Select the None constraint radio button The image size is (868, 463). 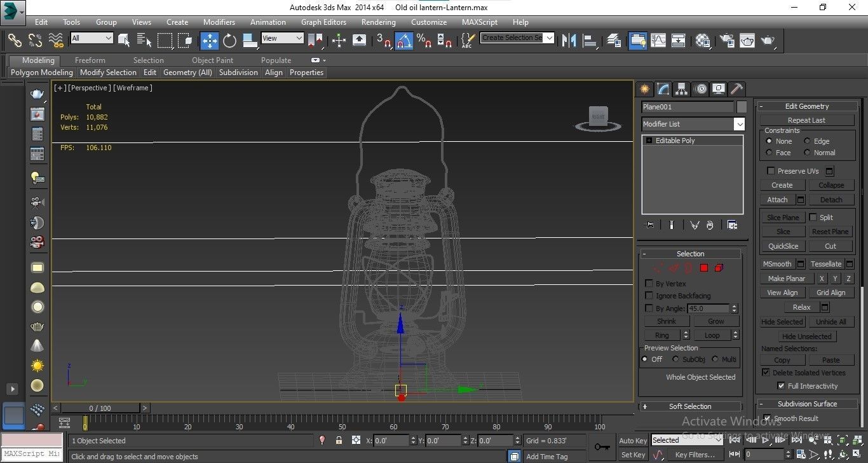[x=770, y=141]
